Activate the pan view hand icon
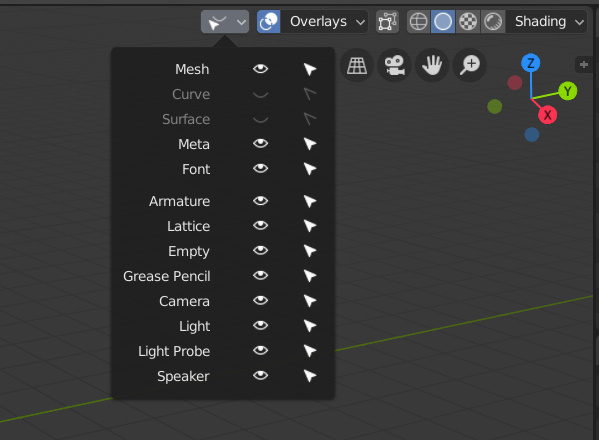 [432, 65]
